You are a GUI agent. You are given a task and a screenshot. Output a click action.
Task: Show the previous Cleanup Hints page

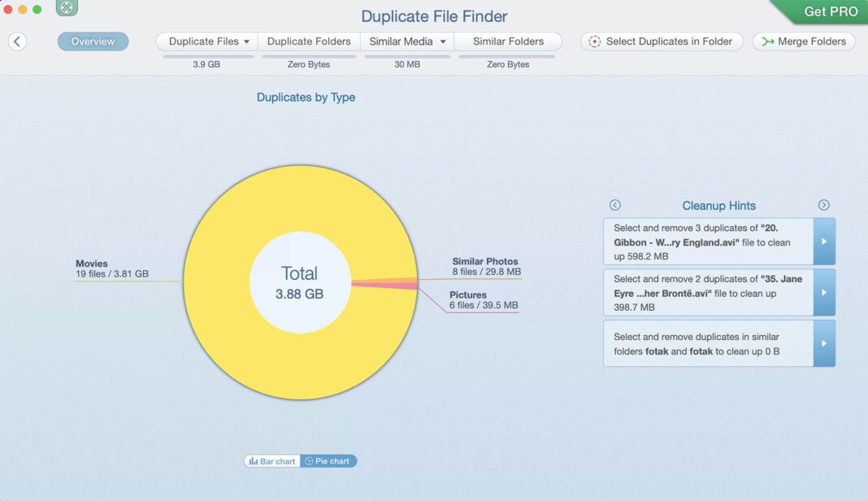pyautogui.click(x=615, y=205)
